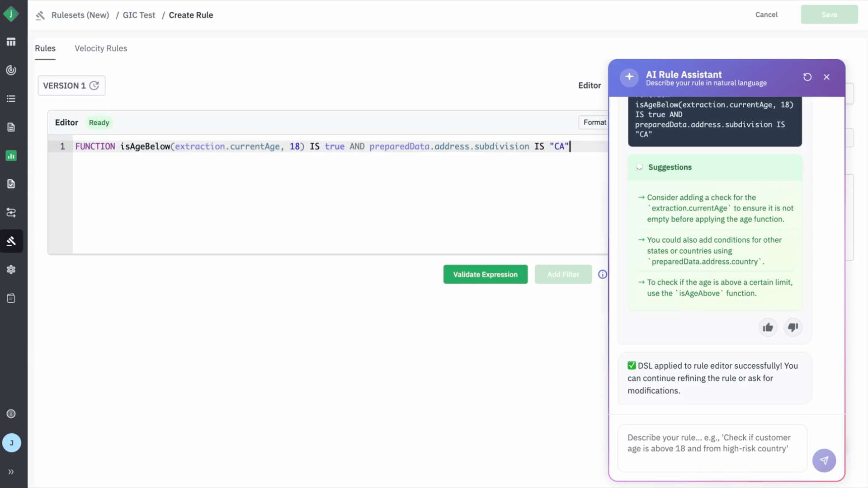Open the notes pad icon in sidebar
Screen dimensions: 868x488
11,298
